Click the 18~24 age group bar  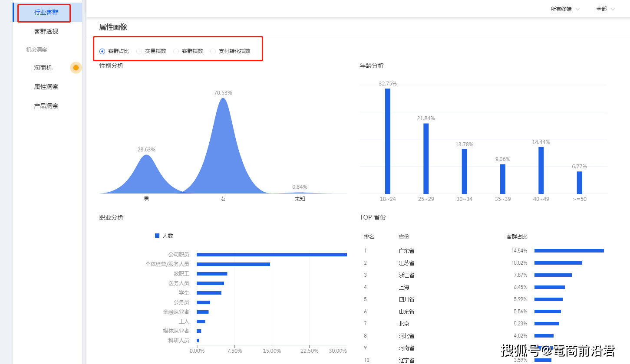coord(388,141)
